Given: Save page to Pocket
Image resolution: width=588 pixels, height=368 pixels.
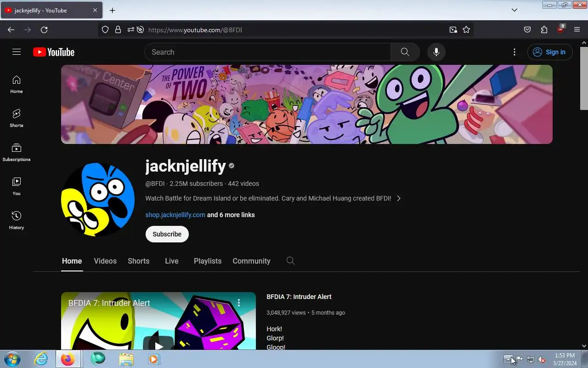Looking at the screenshot, I should pyautogui.click(x=527, y=30).
